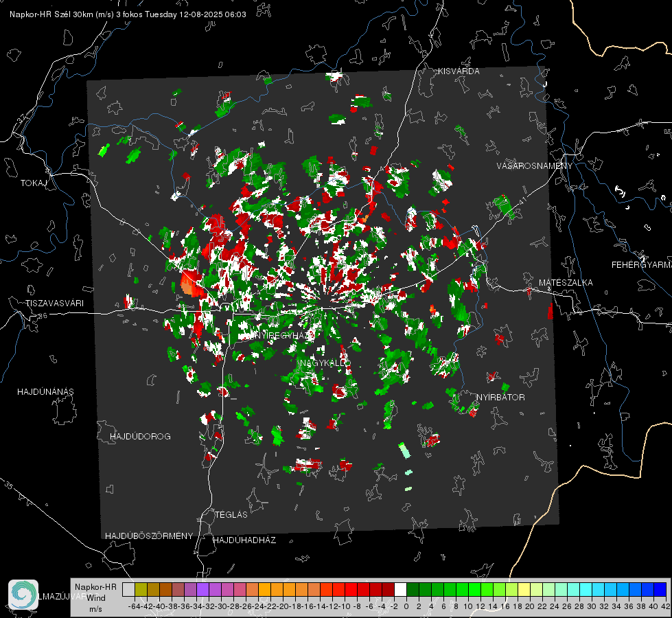Click the KISVÁRDA town label

click(x=459, y=71)
